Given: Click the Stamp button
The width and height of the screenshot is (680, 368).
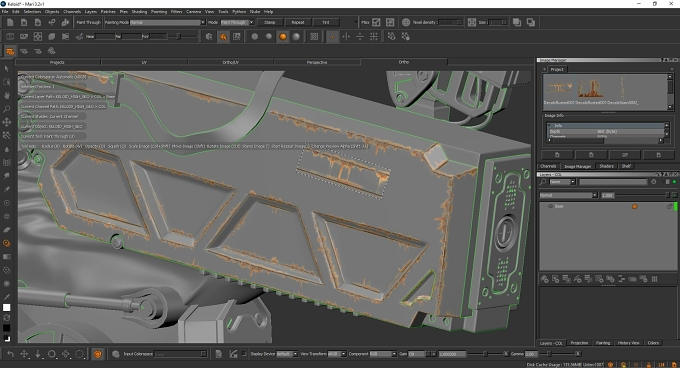Looking at the screenshot, I should click(270, 23).
